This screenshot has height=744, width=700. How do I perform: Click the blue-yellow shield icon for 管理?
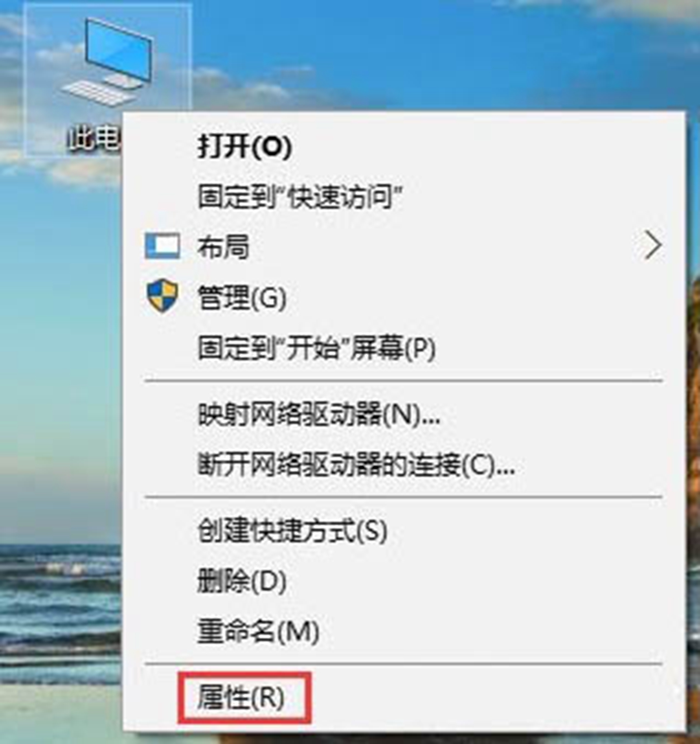(x=162, y=296)
